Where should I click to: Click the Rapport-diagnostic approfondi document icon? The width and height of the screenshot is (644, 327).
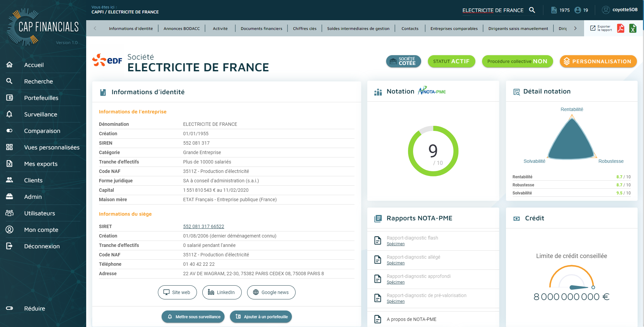378,279
